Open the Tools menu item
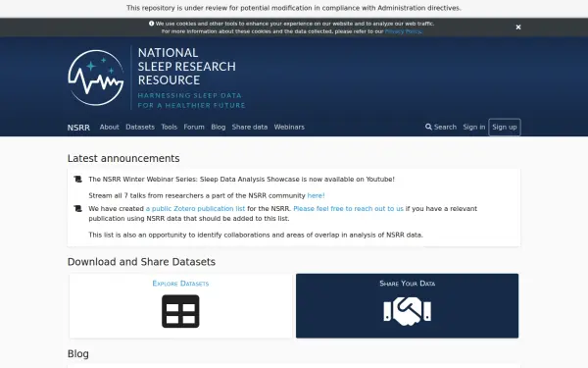This screenshot has height=368, width=588. coord(170,127)
